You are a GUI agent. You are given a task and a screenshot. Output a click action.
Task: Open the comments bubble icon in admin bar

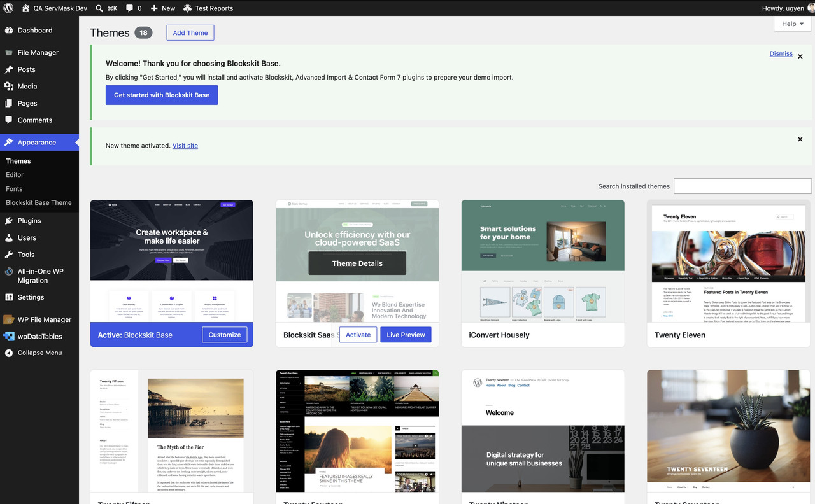130,8
